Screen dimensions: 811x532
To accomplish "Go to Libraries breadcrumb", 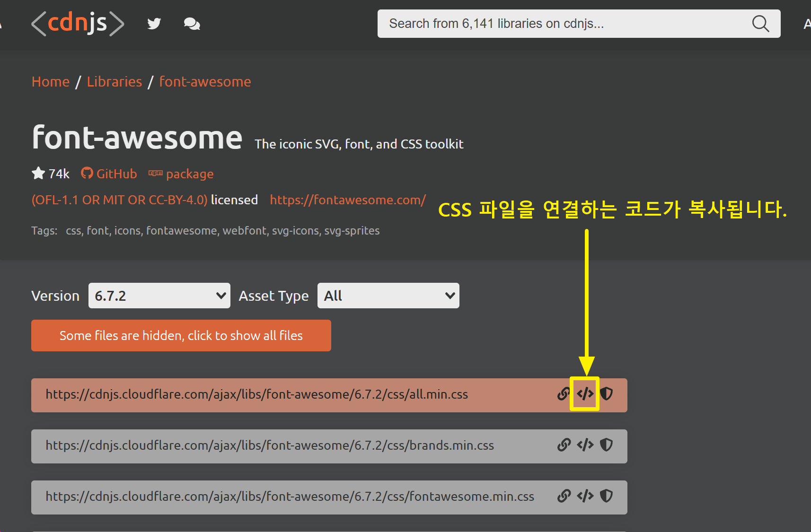I will coord(115,82).
